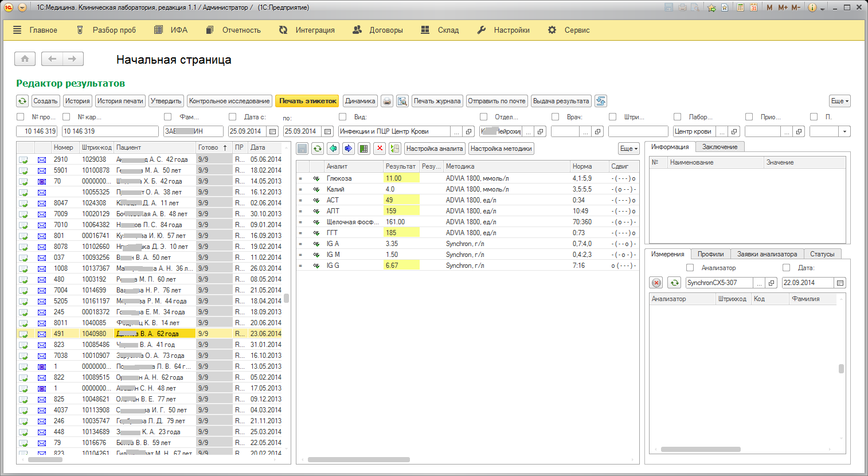
Task: Open the calendar picker for date 22.09.2014
Action: coord(840,283)
